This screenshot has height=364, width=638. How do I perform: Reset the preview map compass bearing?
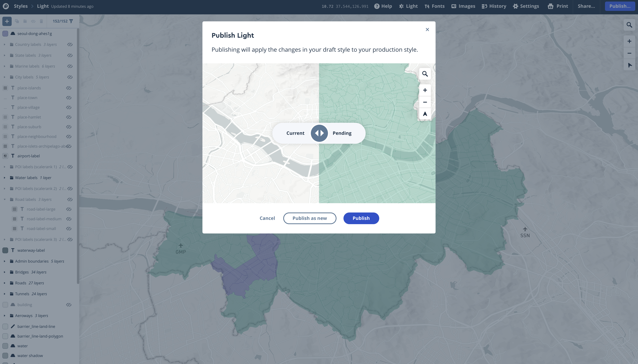click(x=425, y=114)
